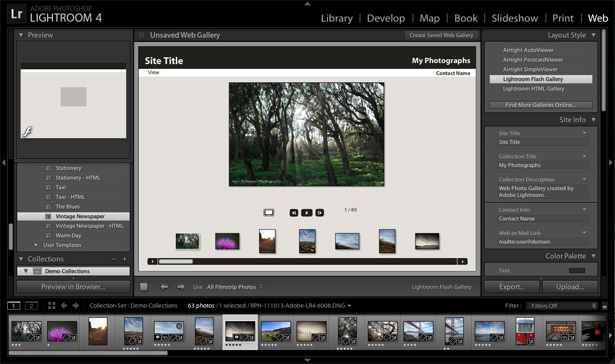The image size is (615, 364).
Task: Remove collection with the minus icon
Action: coord(114,259)
